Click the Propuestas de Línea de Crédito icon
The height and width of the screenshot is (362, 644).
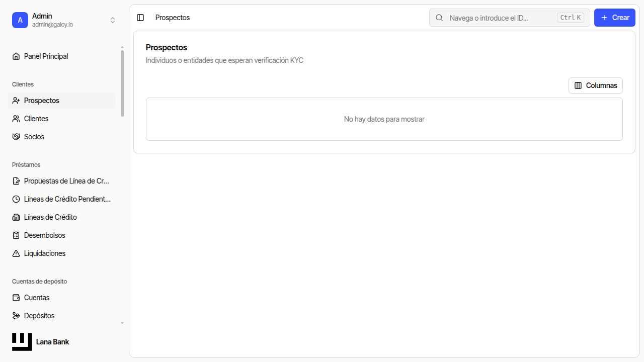click(16, 181)
